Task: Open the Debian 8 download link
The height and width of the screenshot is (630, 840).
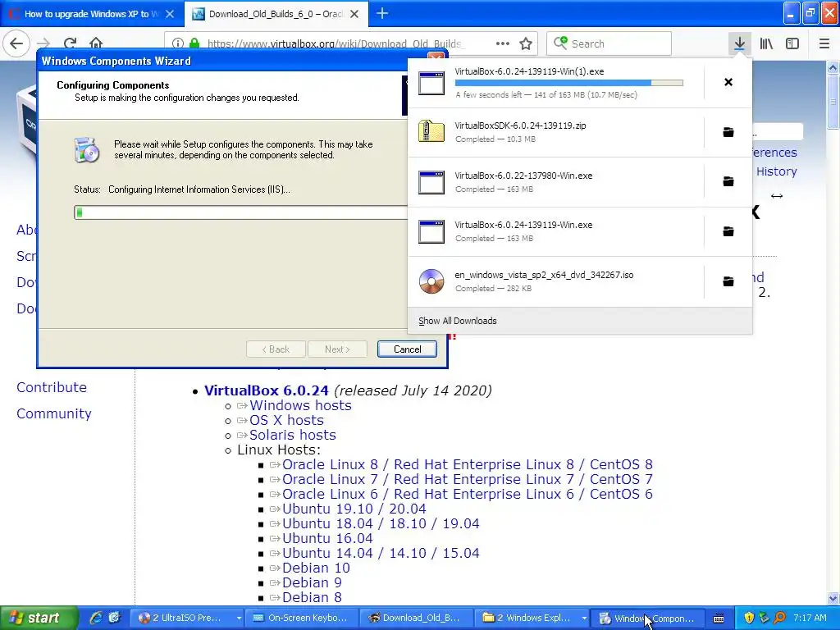Action: point(312,597)
